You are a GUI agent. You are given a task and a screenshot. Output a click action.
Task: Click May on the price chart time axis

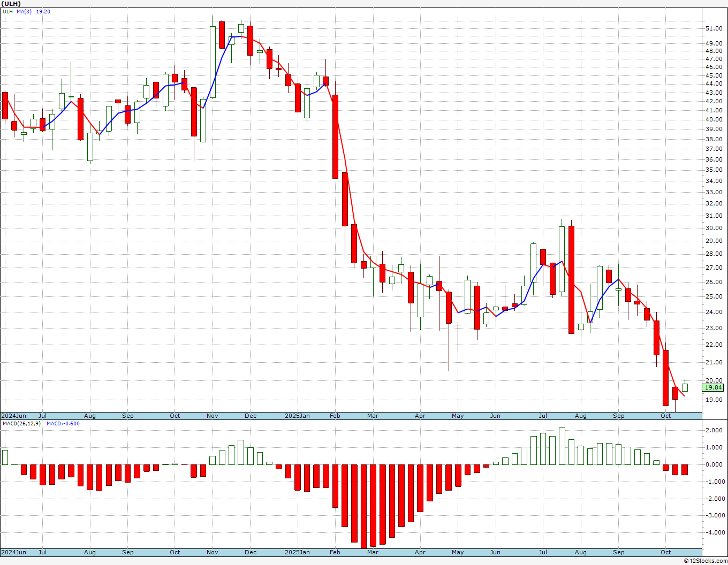click(458, 416)
